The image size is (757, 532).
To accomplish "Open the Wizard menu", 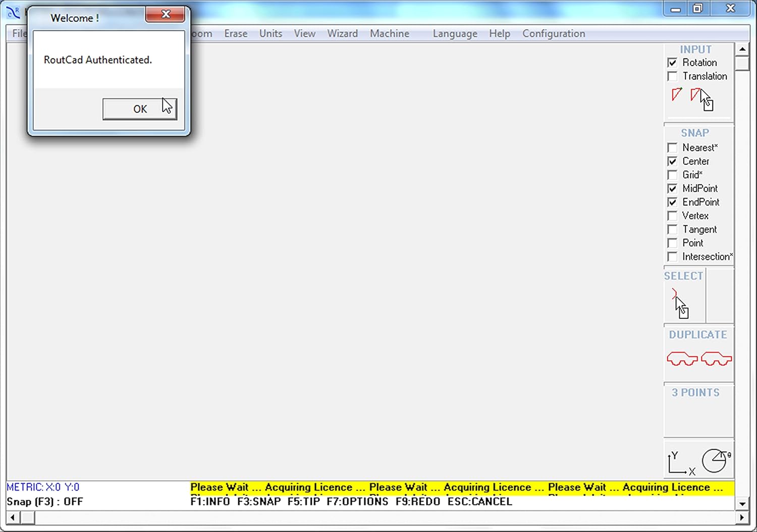I will [342, 33].
